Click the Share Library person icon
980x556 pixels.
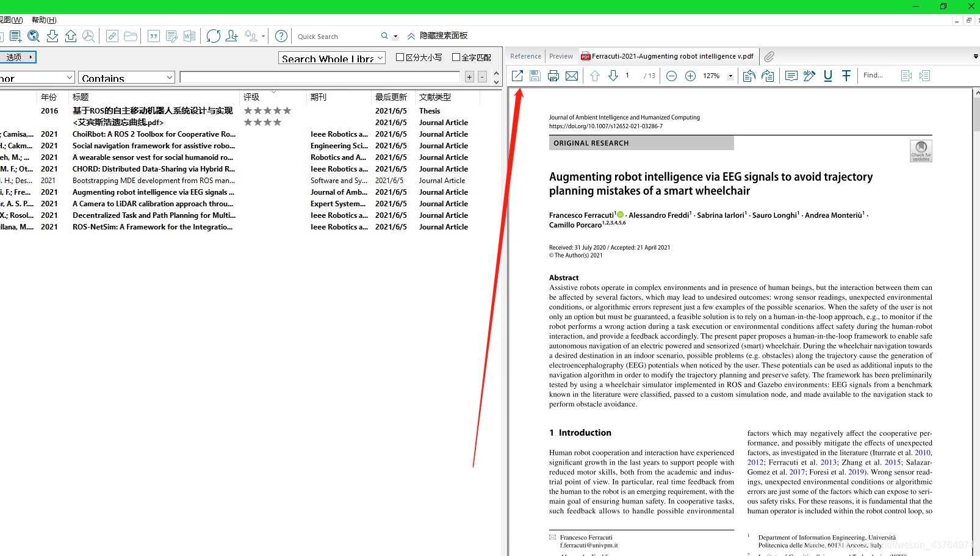tap(232, 36)
